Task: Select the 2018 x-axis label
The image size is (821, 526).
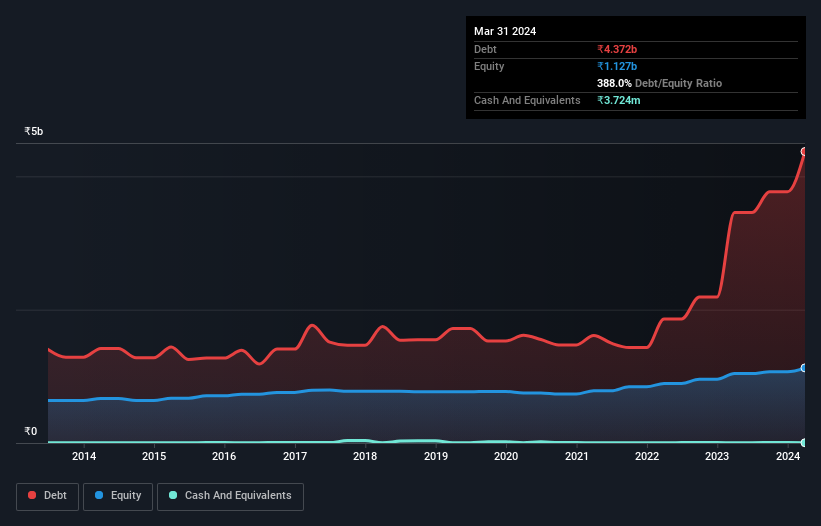Action: (365, 456)
